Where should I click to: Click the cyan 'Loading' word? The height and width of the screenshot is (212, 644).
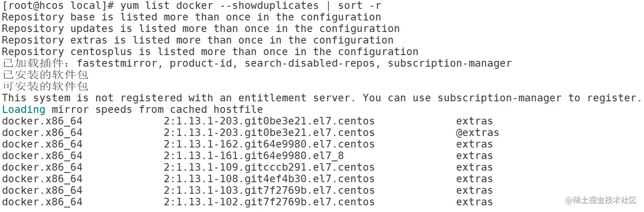pos(24,109)
